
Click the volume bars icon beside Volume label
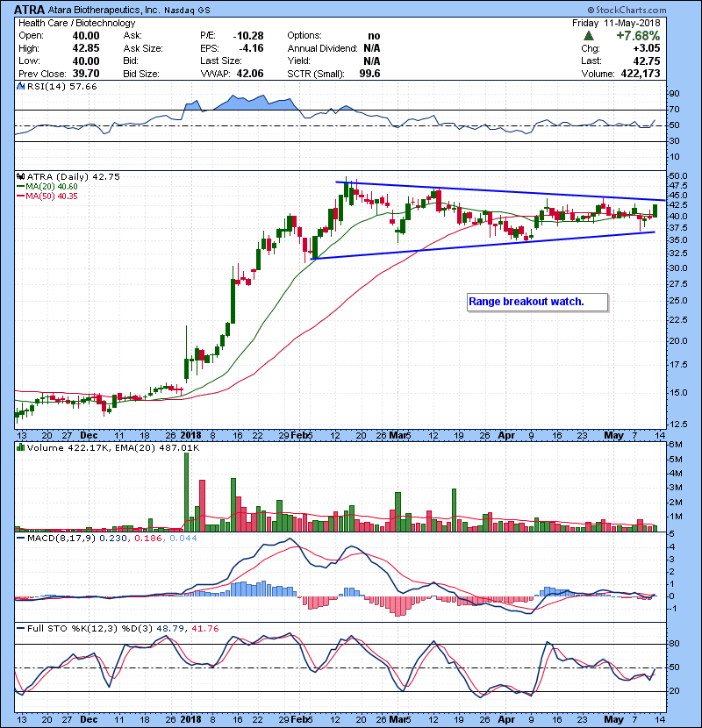(x=20, y=447)
